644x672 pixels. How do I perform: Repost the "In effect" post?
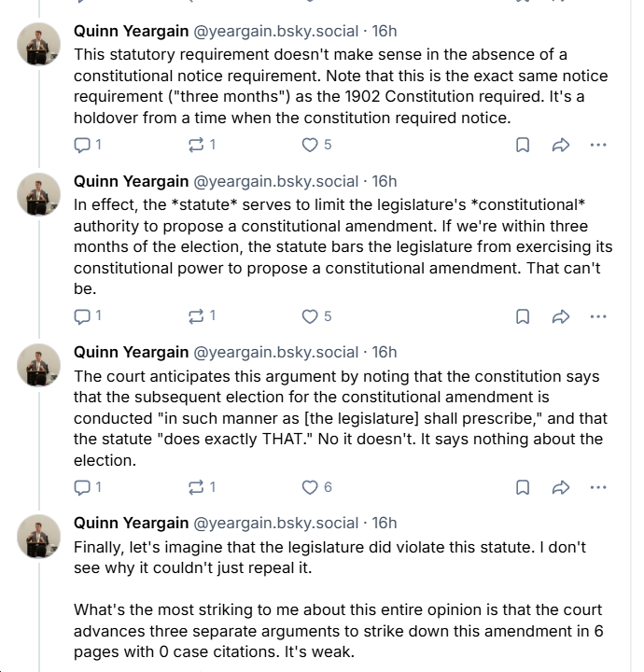pyautogui.click(x=196, y=316)
